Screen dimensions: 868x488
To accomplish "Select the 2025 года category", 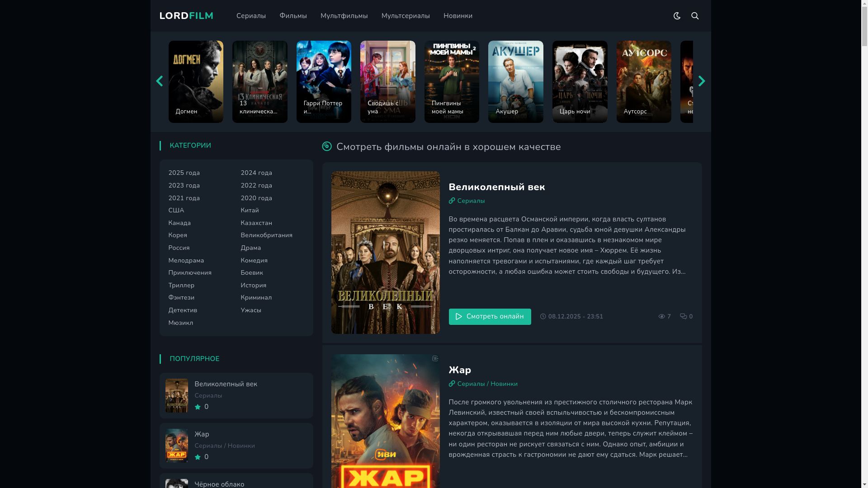I will (x=184, y=173).
